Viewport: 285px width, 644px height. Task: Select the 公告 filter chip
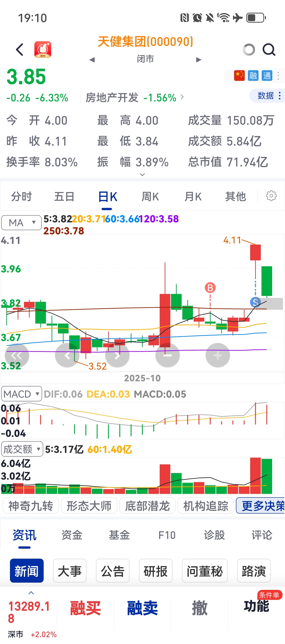[113, 571]
